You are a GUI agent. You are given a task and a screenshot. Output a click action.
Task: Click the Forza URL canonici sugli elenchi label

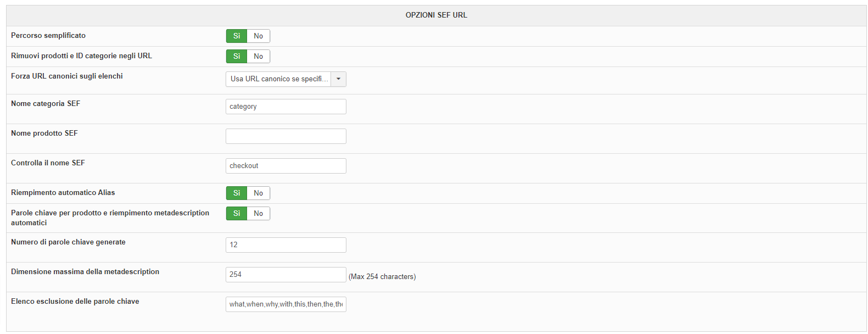coord(67,76)
